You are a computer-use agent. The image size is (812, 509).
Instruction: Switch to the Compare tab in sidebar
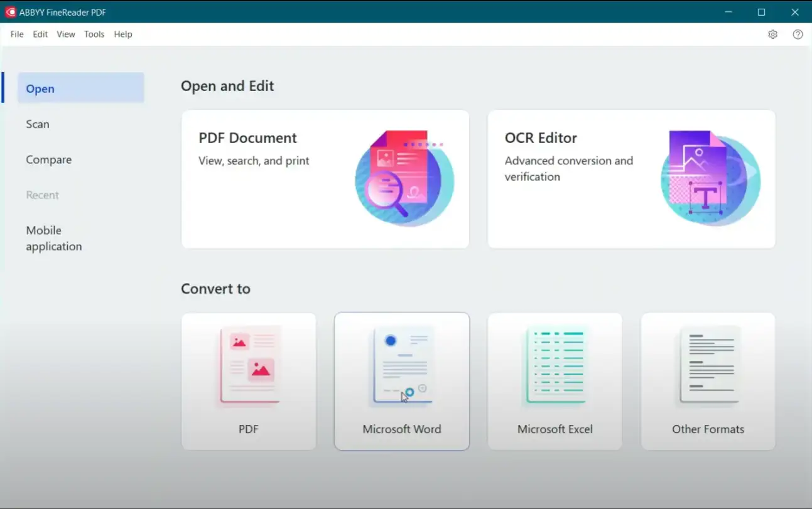click(49, 160)
